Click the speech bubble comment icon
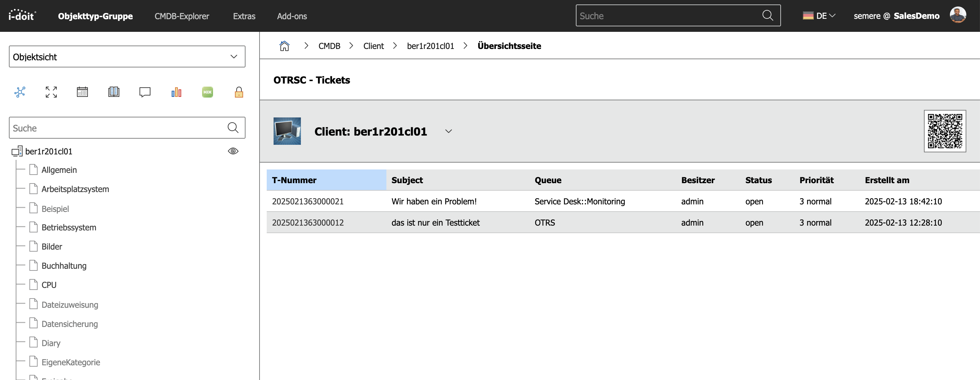Image resolution: width=980 pixels, height=380 pixels. point(145,92)
